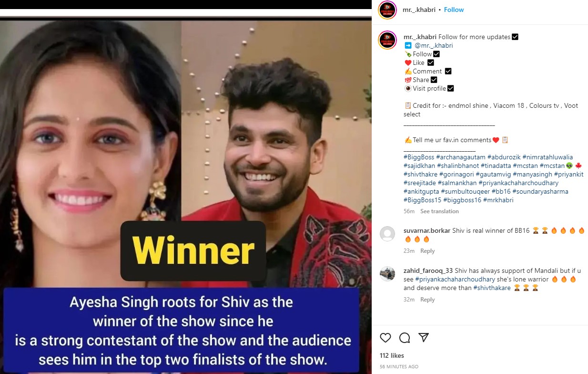This screenshot has width=588, height=374.
Task: Reply to zahid_farooq_33's comment
Action: pos(427,300)
